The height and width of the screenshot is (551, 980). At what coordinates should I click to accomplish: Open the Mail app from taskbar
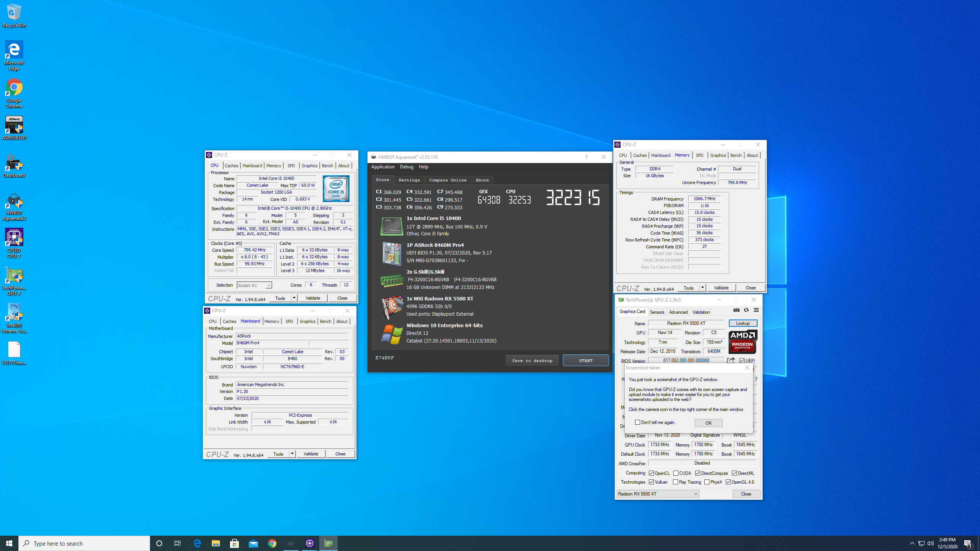coord(253,543)
